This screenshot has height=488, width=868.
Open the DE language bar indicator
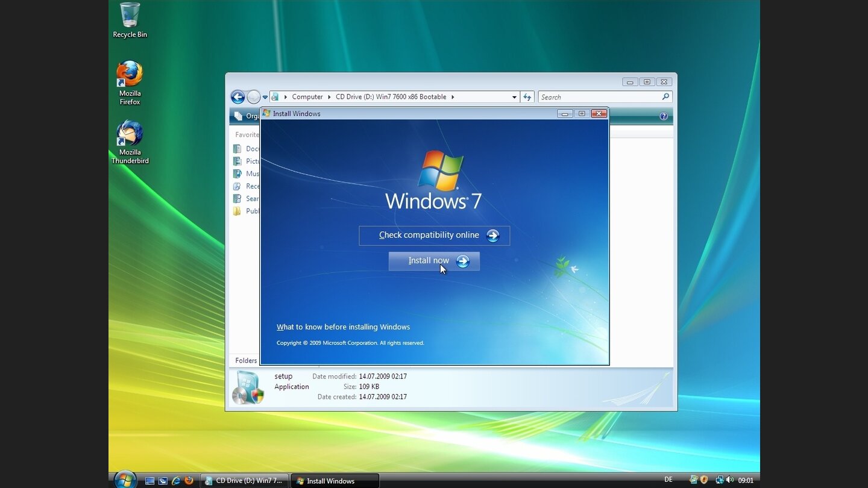668,480
